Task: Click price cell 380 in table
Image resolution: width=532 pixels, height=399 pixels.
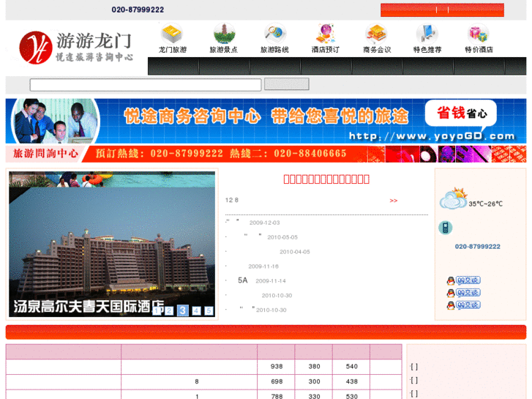Action: [x=314, y=367]
